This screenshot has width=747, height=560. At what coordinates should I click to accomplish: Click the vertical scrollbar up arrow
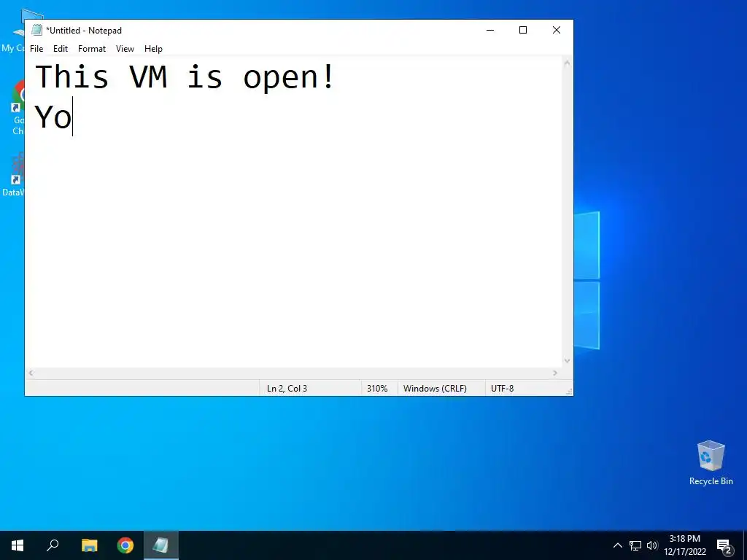[567, 63]
